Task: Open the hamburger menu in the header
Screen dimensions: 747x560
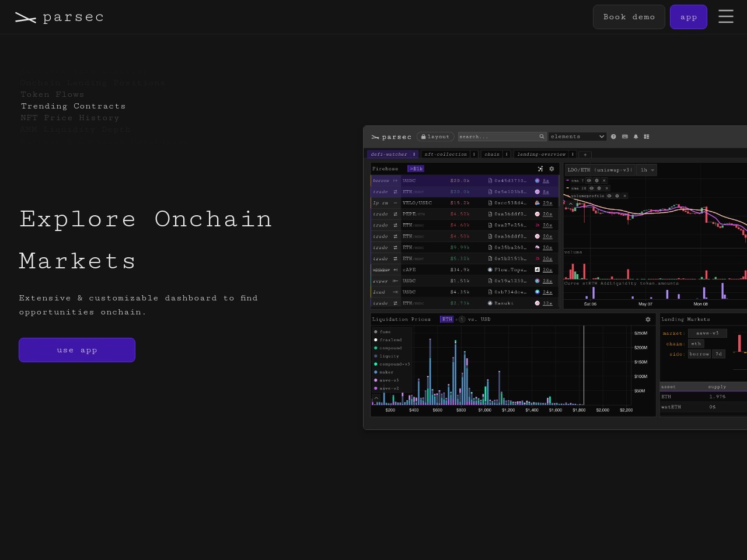Action: coord(725,16)
